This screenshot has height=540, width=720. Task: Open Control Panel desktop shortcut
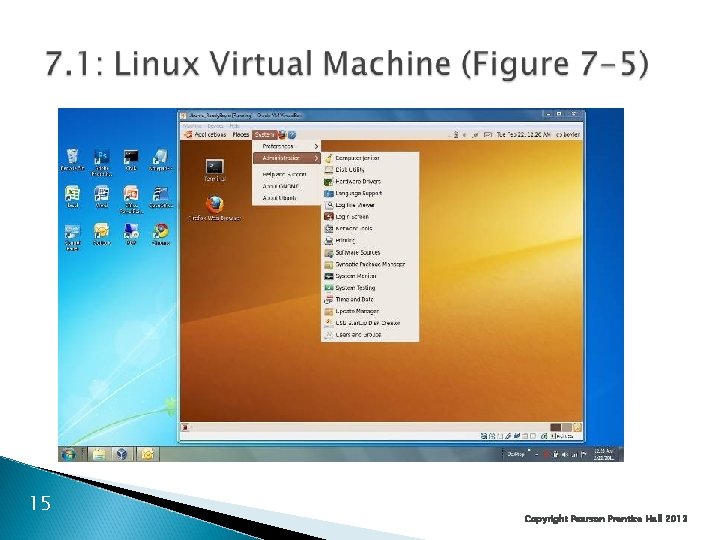[72, 237]
